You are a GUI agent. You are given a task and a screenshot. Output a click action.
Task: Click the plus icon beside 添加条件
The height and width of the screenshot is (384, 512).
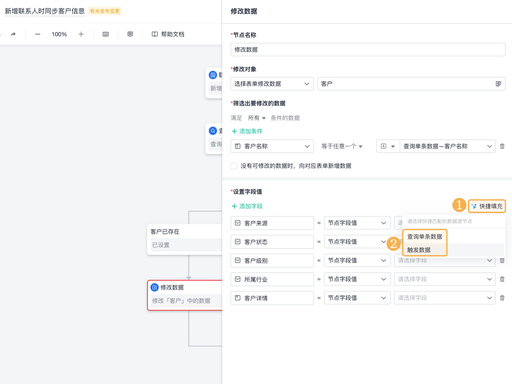pos(234,131)
